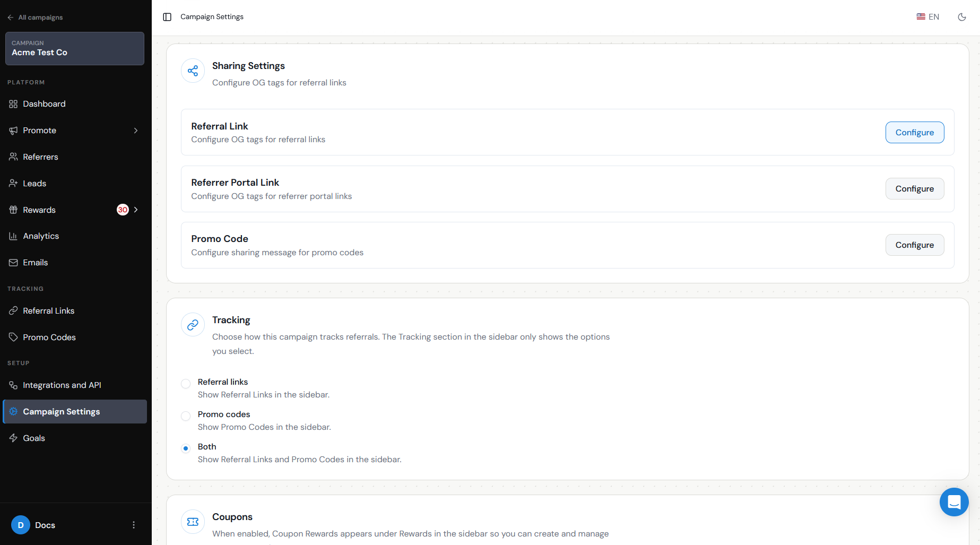
Task: Open Emails from the sidebar
Action: [75, 263]
